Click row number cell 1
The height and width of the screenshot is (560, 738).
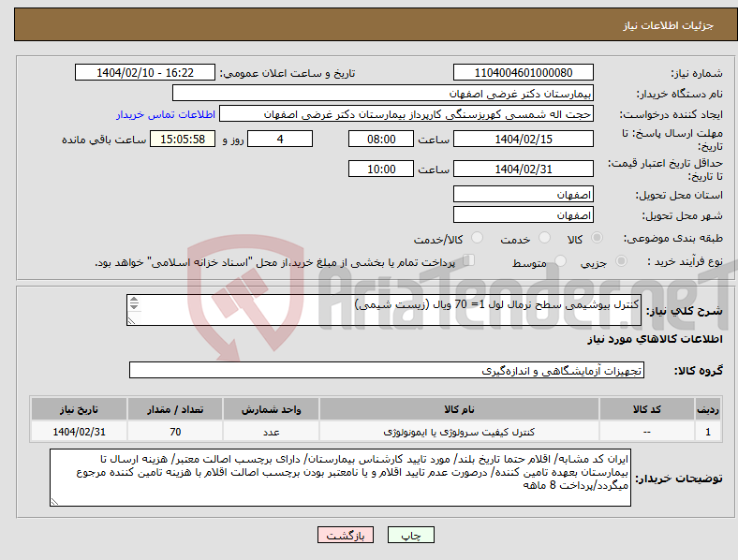click(x=707, y=432)
